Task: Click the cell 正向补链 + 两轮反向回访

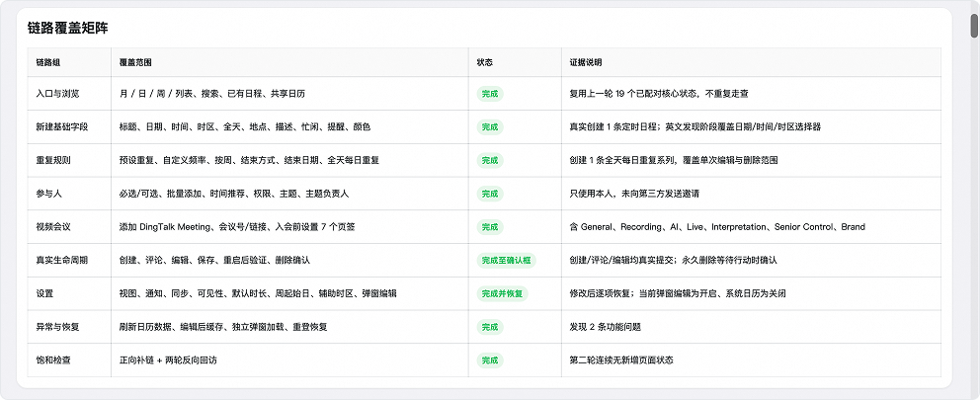Action: [x=168, y=360]
